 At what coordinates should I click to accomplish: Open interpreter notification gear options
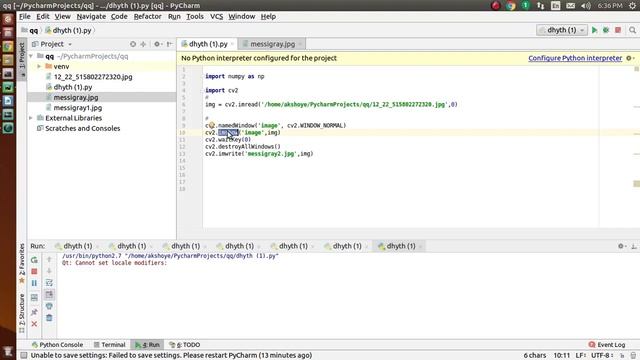pyautogui.click(x=630, y=58)
